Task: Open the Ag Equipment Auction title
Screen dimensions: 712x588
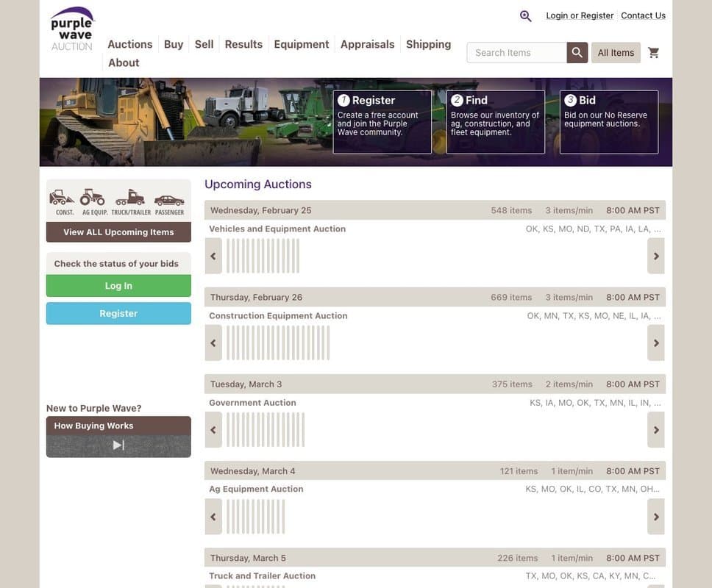Action: point(255,488)
